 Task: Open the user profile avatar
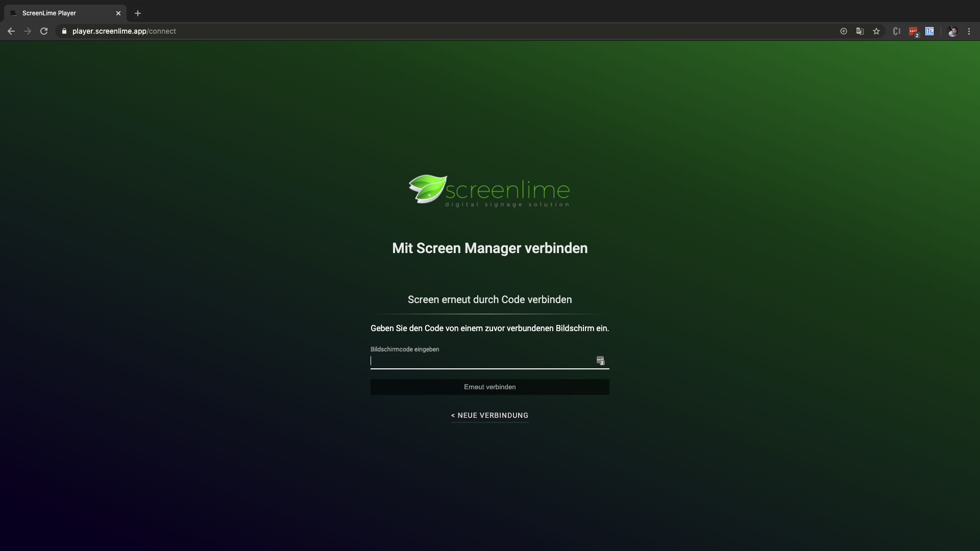click(952, 31)
